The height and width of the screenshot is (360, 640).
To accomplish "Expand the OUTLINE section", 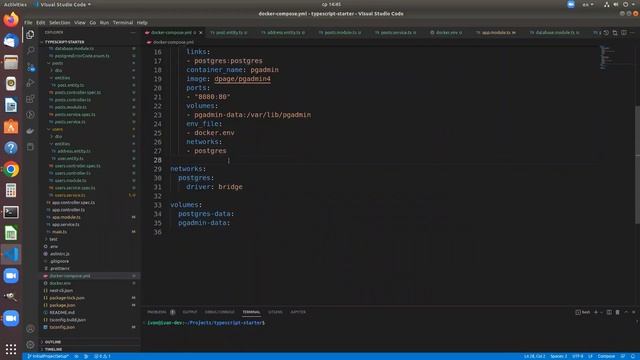I will pos(53,342).
